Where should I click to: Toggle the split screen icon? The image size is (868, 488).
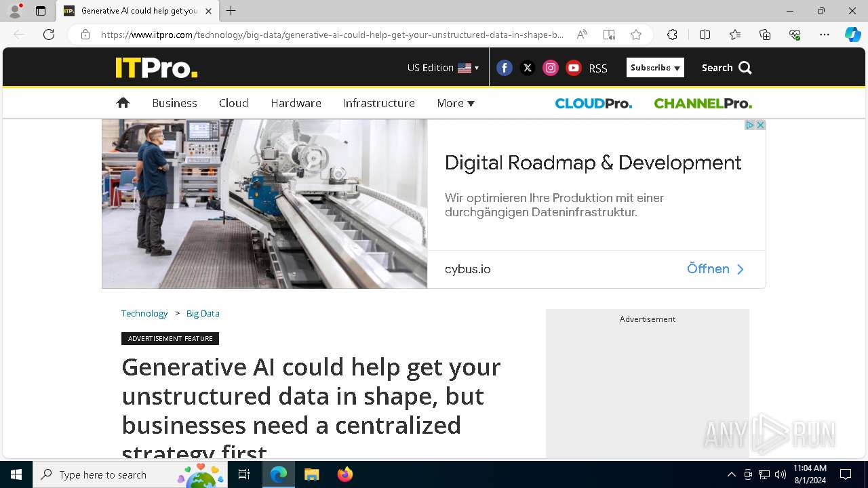(x=705, y=35)
